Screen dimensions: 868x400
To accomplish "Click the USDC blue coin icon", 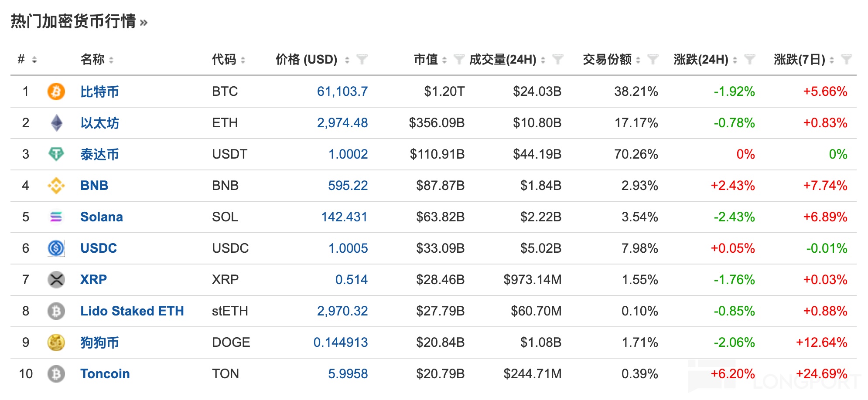I will 56,248.
